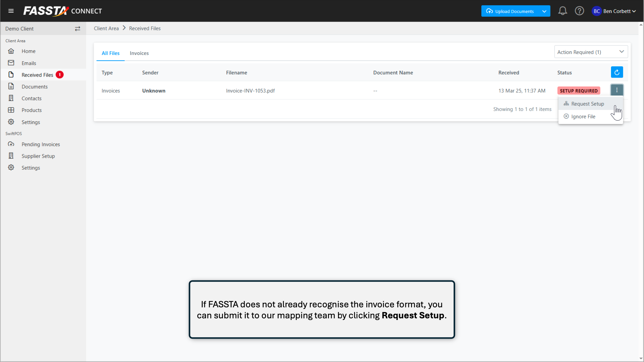Click the refresh table button

click(x=617, y=72)
